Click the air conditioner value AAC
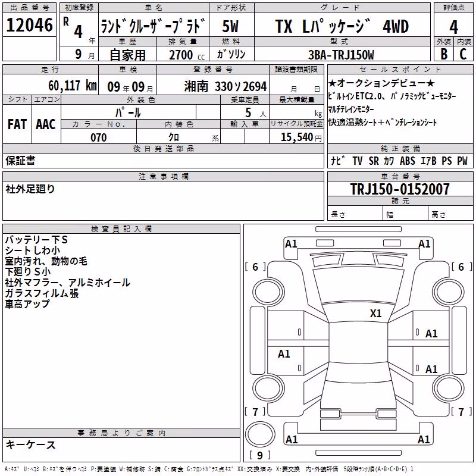The image size is (476, 476). pos(46,124)
